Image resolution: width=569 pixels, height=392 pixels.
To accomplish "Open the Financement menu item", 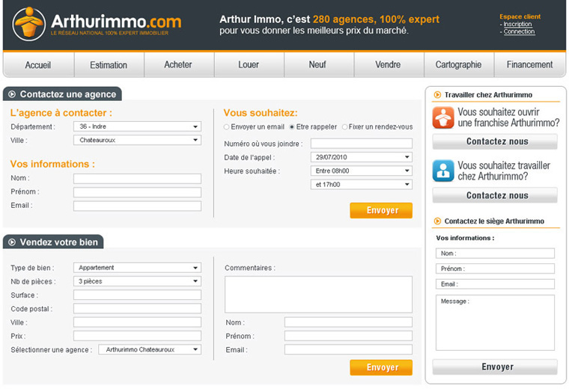I will 530,65.
